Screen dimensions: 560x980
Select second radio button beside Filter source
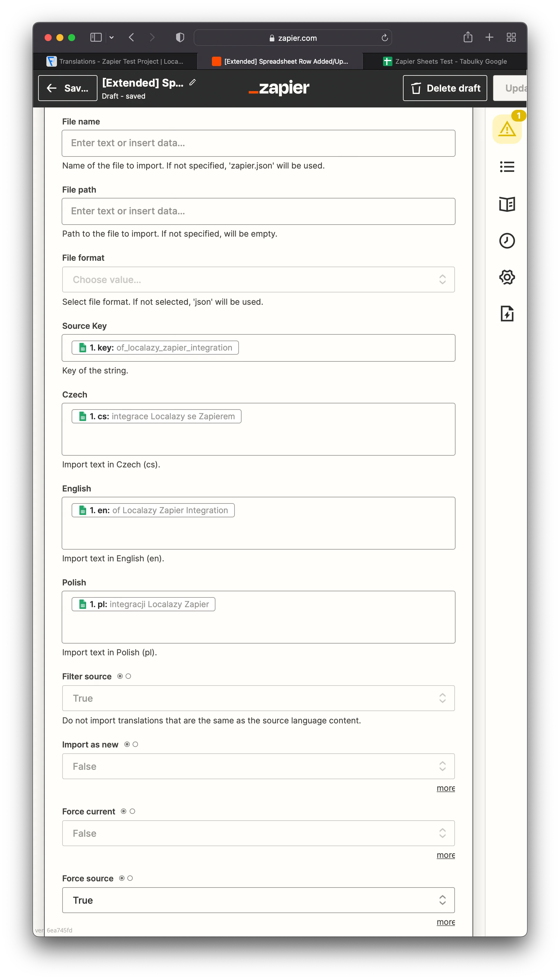point(129,676)
